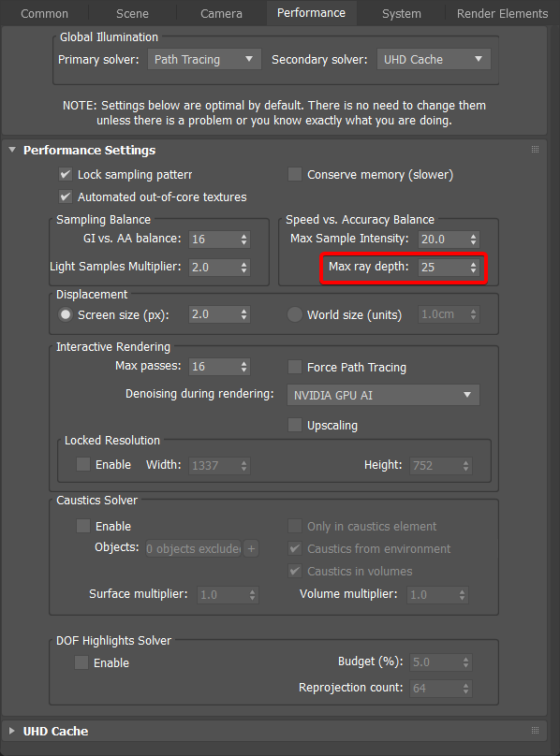Viewport: 560px width, 756px height.
Task: Click the plus button beside objects excluded
Action: click(x=251, y=548)
